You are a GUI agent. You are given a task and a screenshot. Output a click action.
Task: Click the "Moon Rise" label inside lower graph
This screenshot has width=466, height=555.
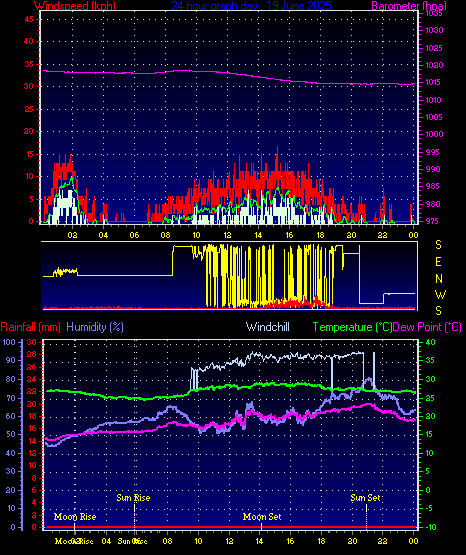[75, 517]
